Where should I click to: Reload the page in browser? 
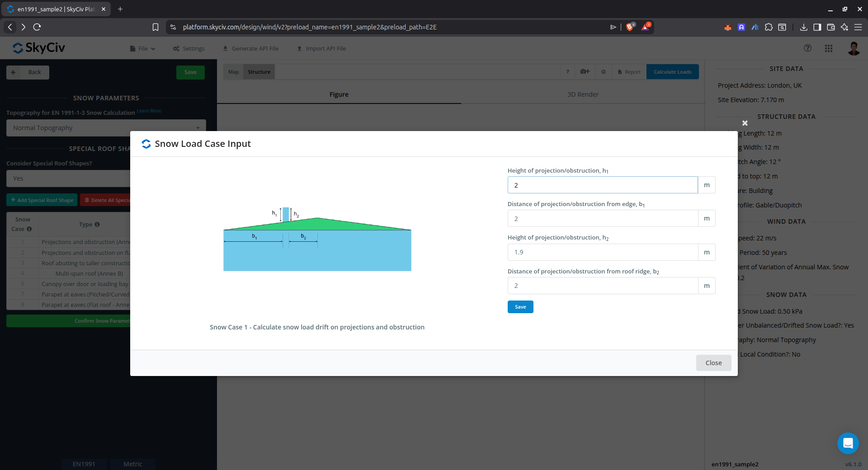37,27
